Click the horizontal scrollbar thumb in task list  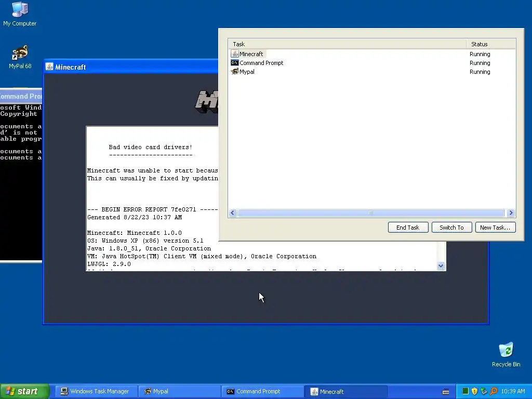(x=371, y=212)
